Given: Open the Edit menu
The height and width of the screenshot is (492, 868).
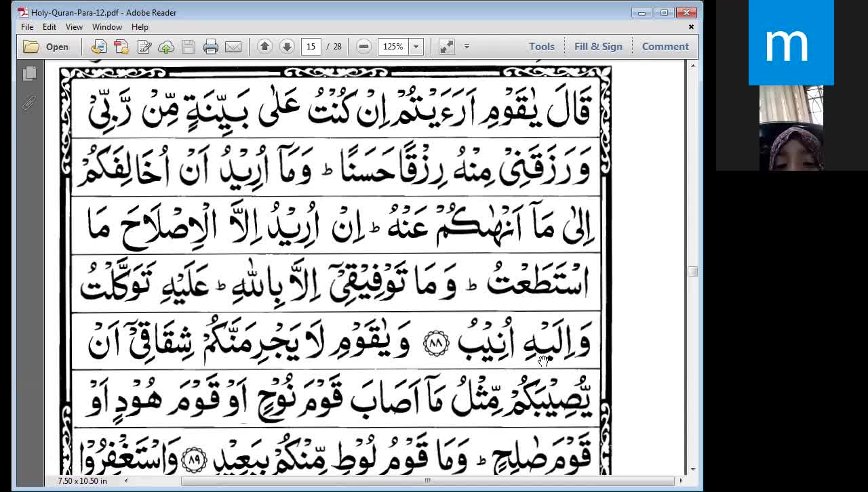Looking at the screenshot, I should (50, 27).
